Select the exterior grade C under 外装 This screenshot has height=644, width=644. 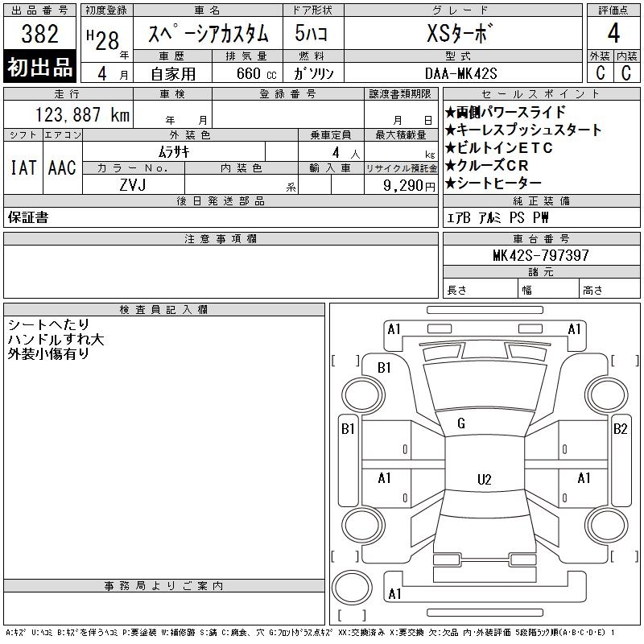(x=600, y=72)
